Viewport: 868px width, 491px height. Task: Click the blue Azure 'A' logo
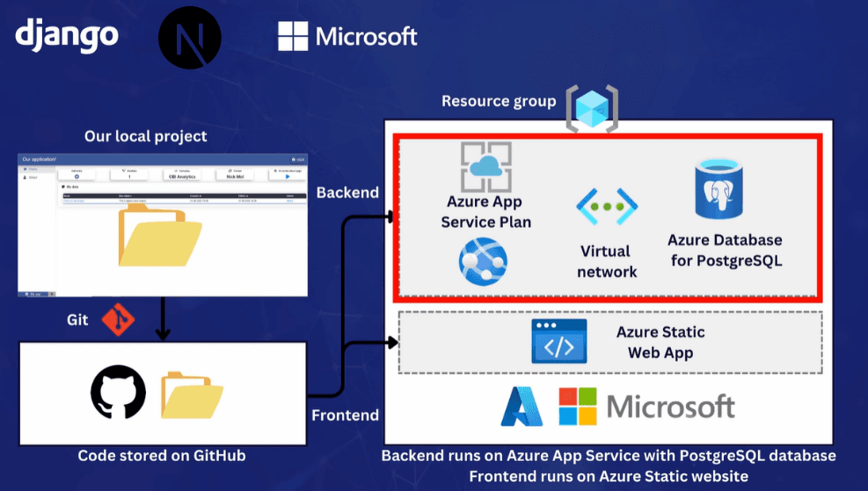tap(522, 407)
